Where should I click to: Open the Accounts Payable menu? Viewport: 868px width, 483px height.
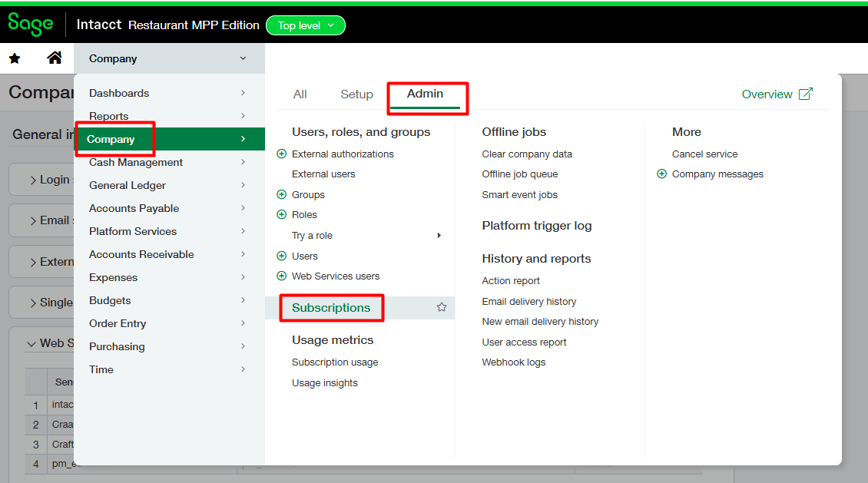click(x=170, y=208)
